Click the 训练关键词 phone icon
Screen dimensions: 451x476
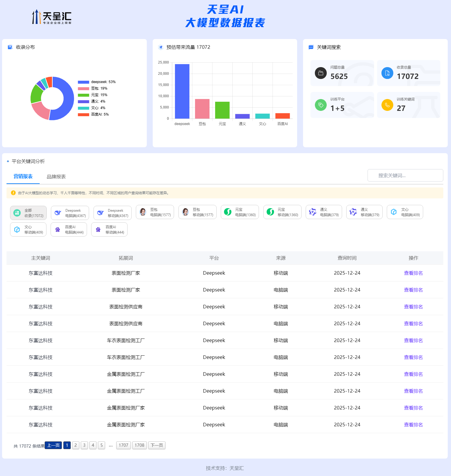click(x=387, y=105)
